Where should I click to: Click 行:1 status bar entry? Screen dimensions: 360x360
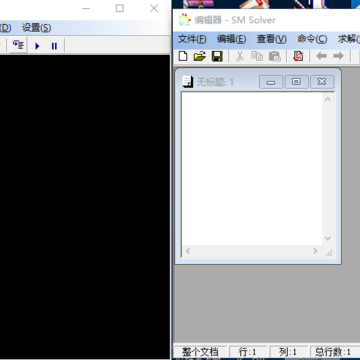pos(248,352)
